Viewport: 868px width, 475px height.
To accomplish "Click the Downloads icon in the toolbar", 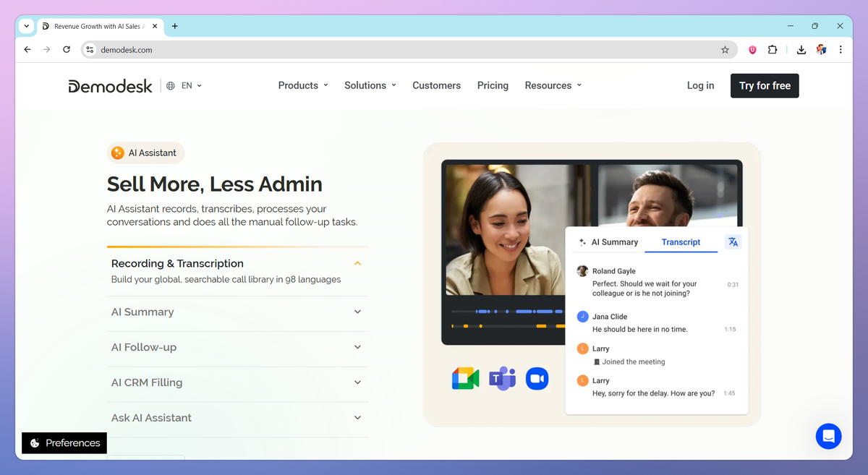I will (801, 50).
